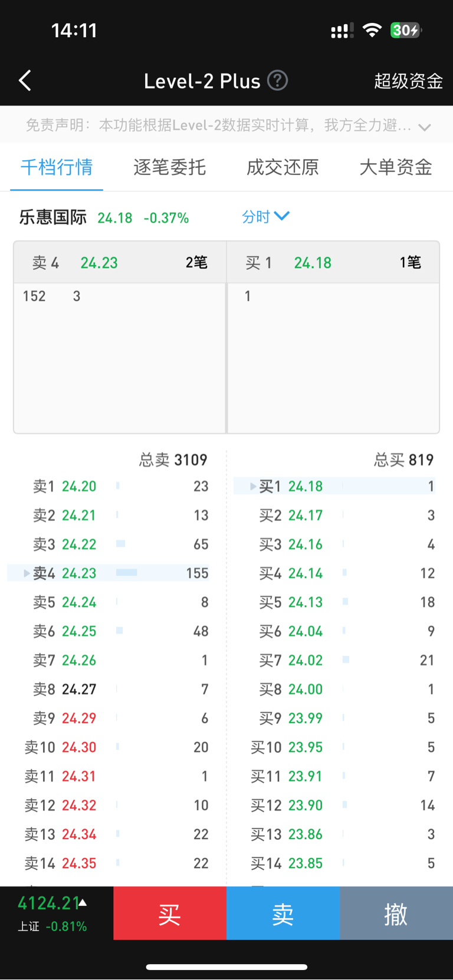This screenshot has width=453, height=980.
Task: Select the 千档行情 tab
Action: pos(57,167)
